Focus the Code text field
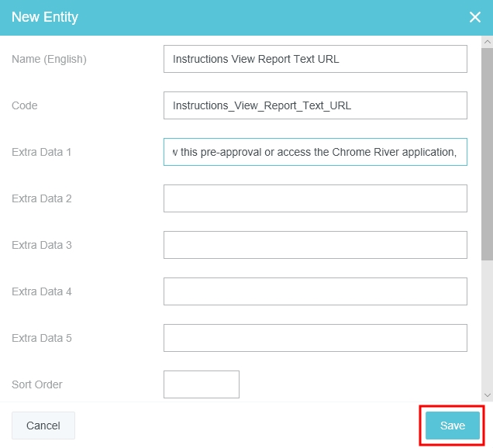Viewport: 493px width, 448px height. click(x=315, y=105)
